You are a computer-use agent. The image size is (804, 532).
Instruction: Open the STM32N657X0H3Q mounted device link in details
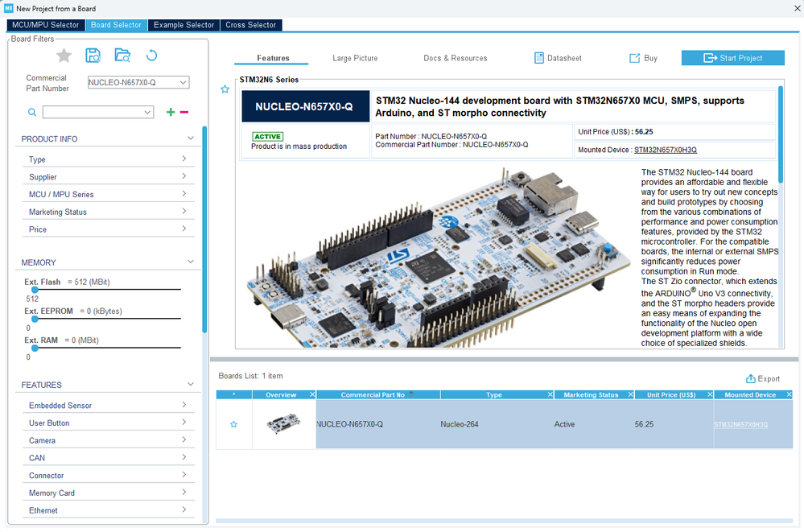pyautogui.click(x=665, y=150)
